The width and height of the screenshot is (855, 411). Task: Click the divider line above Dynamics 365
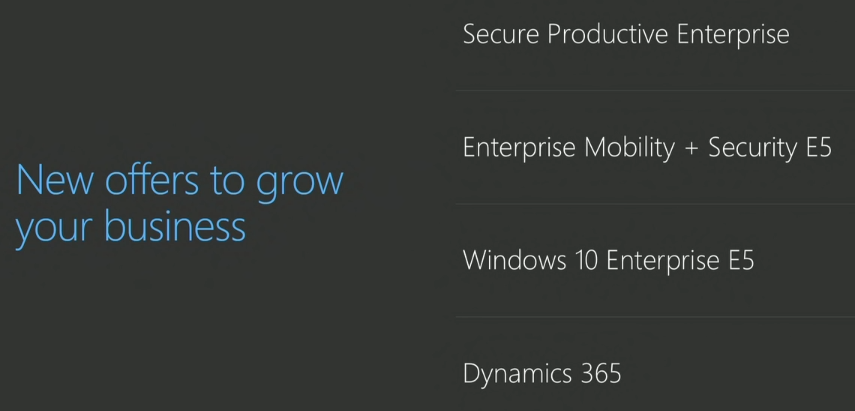[x=655, y=318]
